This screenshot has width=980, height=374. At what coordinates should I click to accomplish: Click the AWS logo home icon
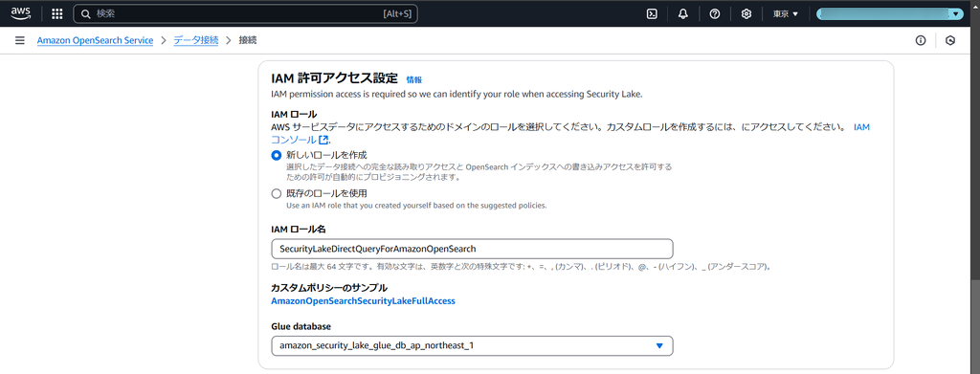(19, 13)
